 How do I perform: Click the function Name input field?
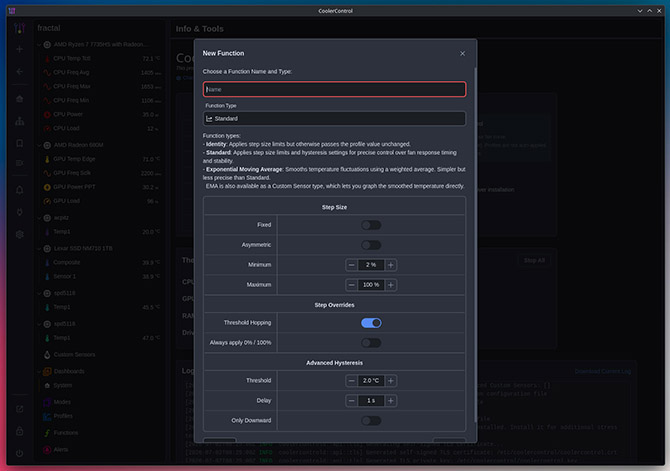click(334, 89)
